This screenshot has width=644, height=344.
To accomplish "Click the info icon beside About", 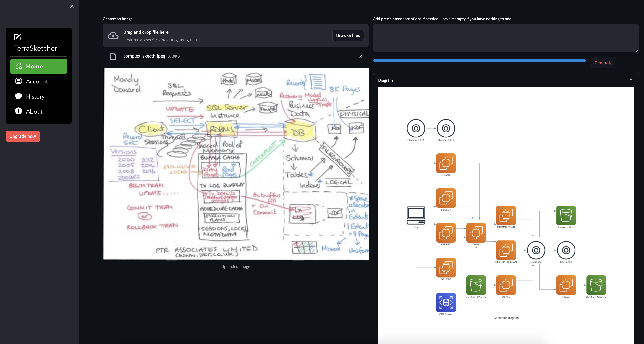I will (x=19, y=111).
